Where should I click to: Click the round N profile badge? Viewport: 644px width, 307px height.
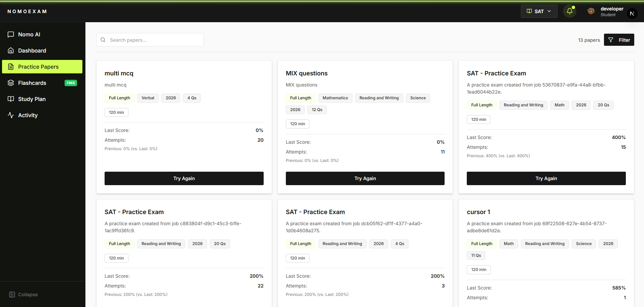632,13
